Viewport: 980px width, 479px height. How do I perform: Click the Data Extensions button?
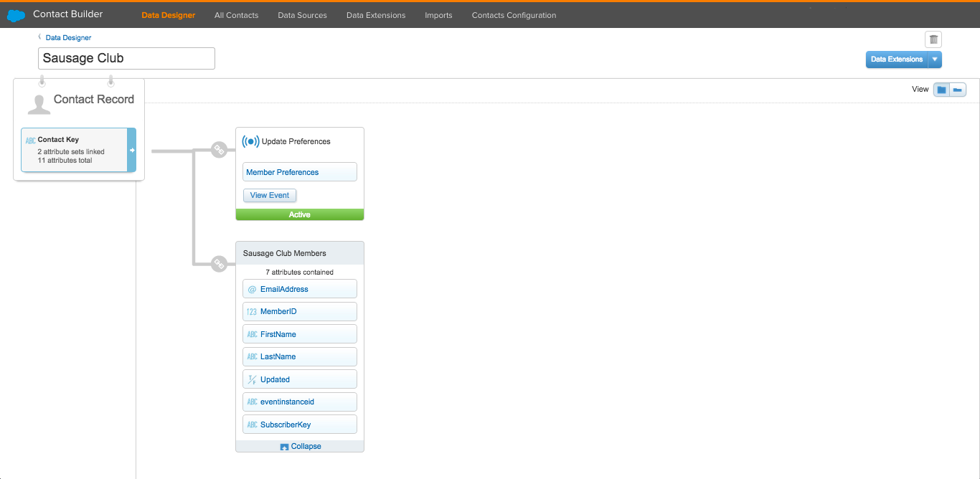(897, 60)
